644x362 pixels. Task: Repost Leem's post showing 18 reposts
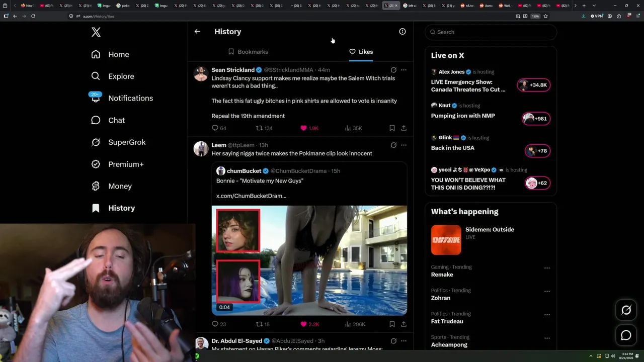point(263,324)
